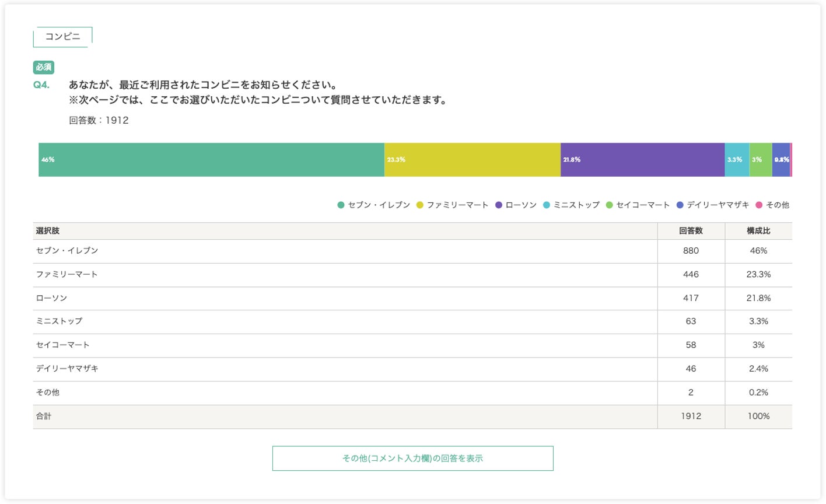Screen dimensions: 826x504
Task: Click the 3.3% ratio table cell
Action: (758, 321)
